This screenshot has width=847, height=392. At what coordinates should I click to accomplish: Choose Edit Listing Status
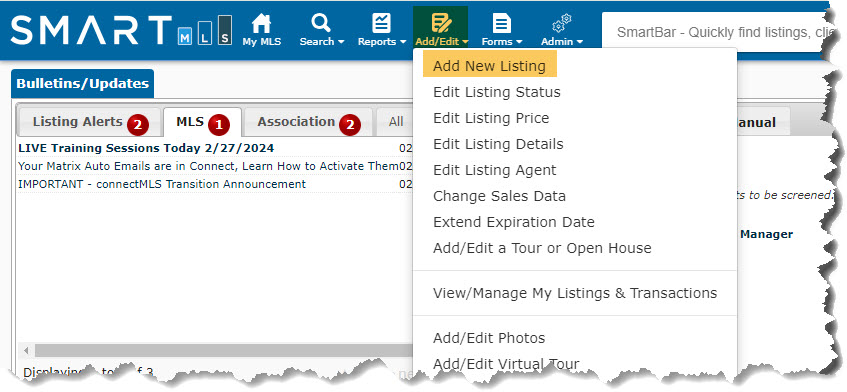tap(496, 92)
